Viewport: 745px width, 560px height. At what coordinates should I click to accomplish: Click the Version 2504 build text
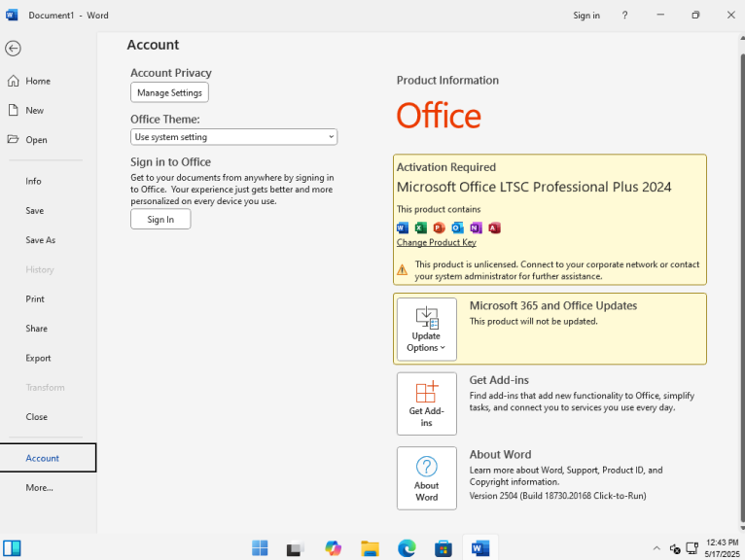click(558, 496)
